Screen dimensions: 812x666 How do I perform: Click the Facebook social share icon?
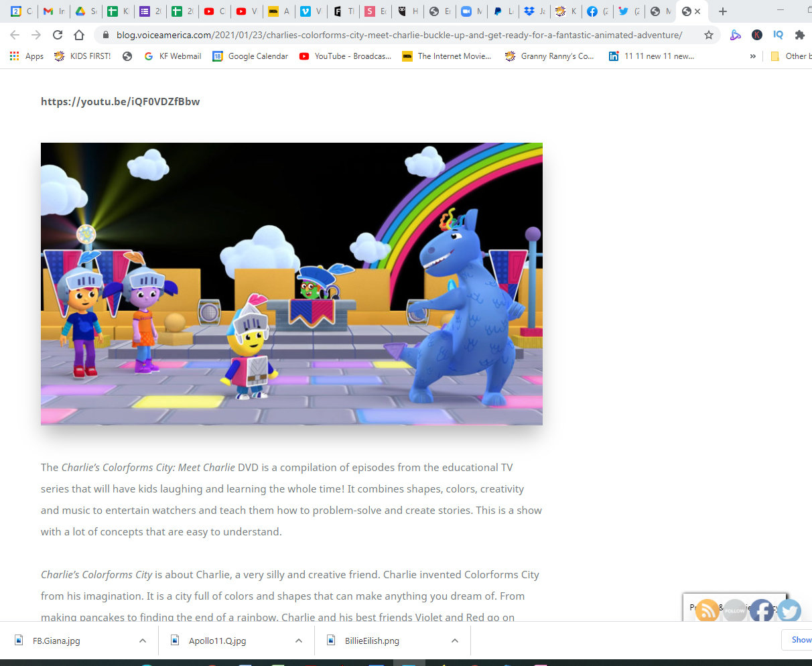coord(762,610)
